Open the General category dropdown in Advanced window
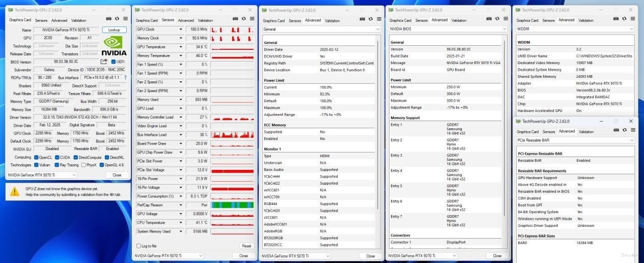Screen dimensions: 644x263 pos(321,29)
